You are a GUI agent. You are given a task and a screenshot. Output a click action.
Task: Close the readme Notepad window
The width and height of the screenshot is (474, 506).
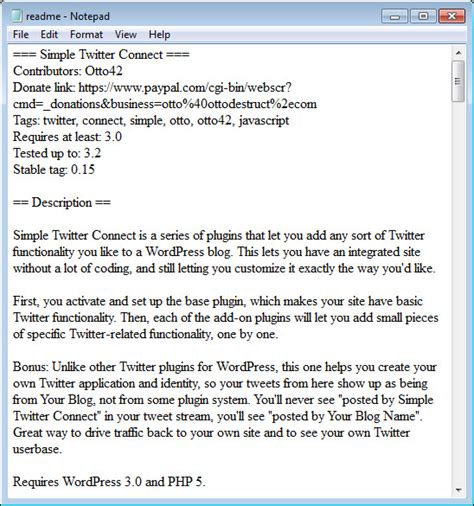pos(452,16)
